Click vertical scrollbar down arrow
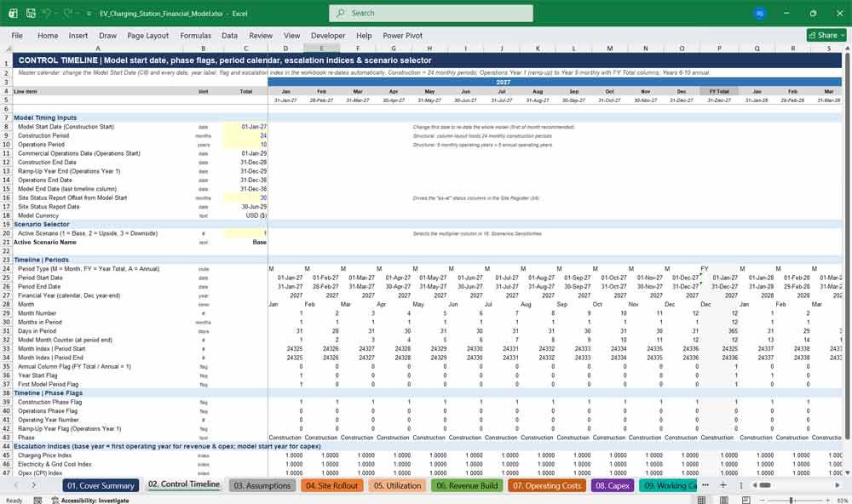Viewport: 852px width, 504px height. click(x=847, y=473)
